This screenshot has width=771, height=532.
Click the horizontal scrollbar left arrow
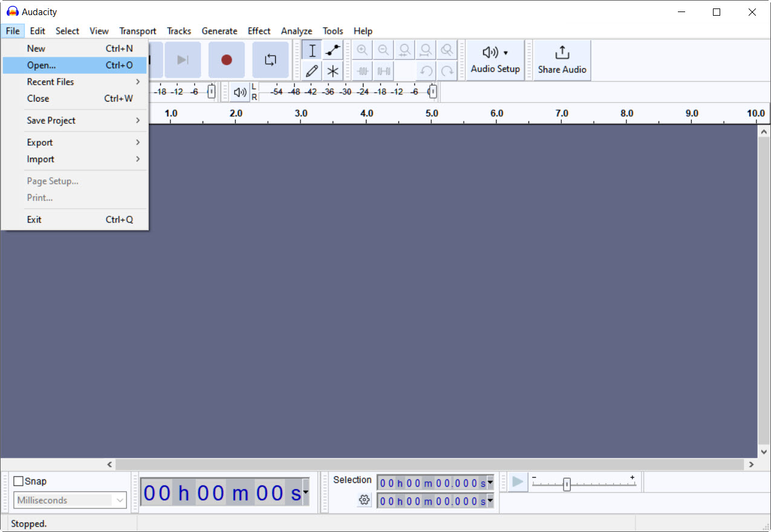[109, 465]
